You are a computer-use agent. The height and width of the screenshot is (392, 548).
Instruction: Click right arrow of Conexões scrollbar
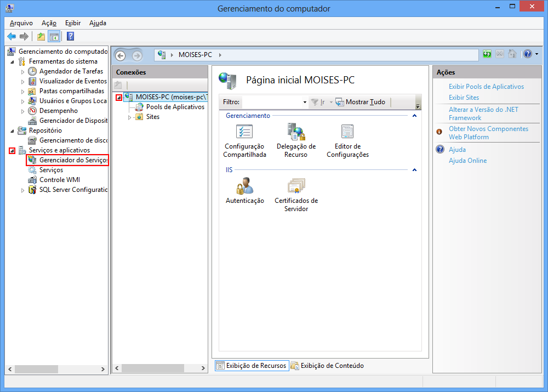203,368
